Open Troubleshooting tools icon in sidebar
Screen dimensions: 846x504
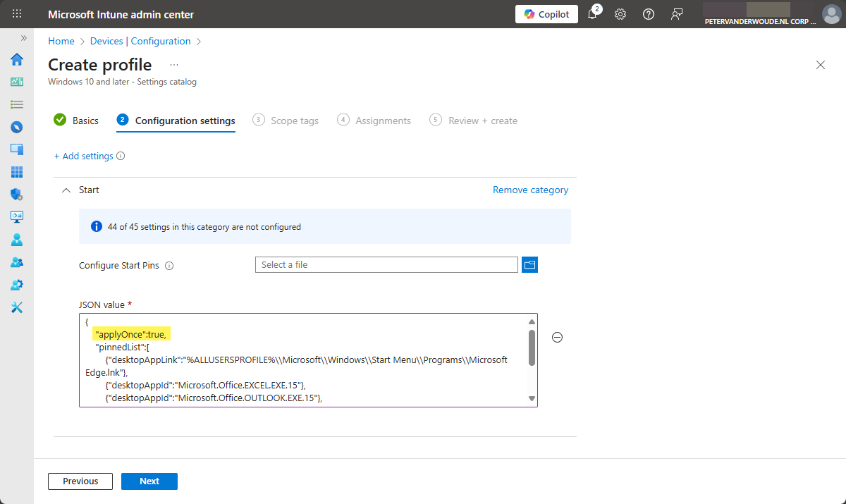click(17, 307)
